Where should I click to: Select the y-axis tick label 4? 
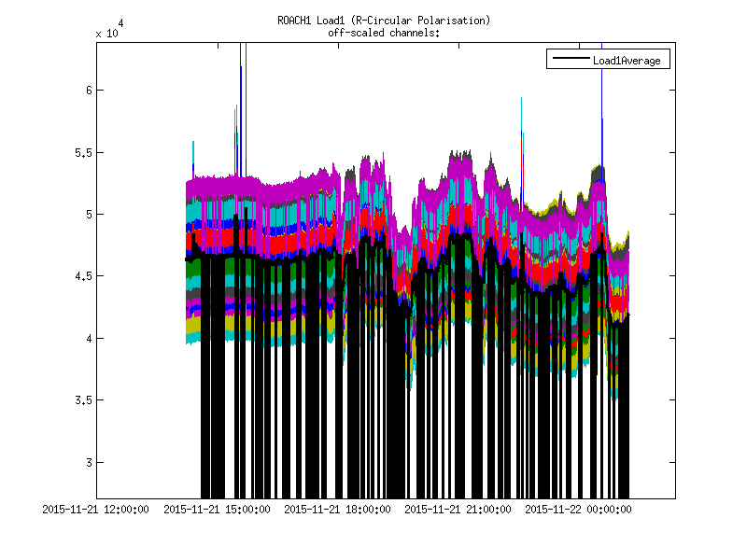[x=85, y=339]
